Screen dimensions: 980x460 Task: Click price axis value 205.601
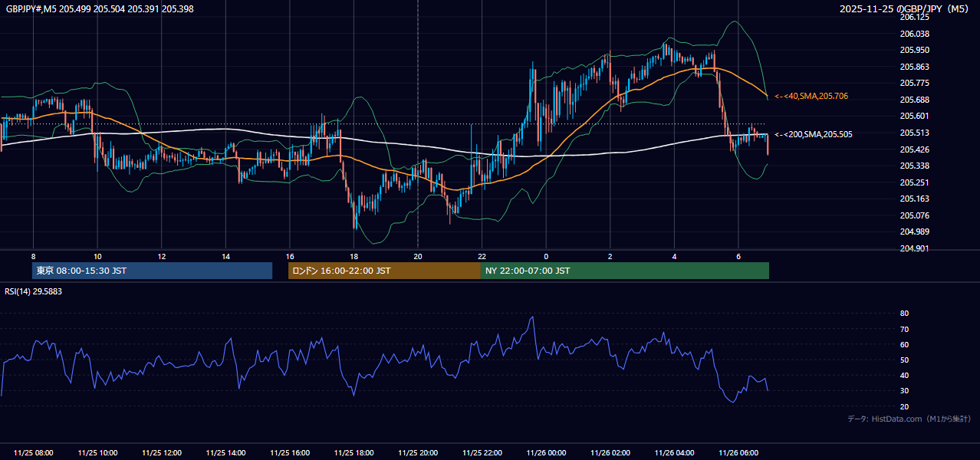point(914,116)
